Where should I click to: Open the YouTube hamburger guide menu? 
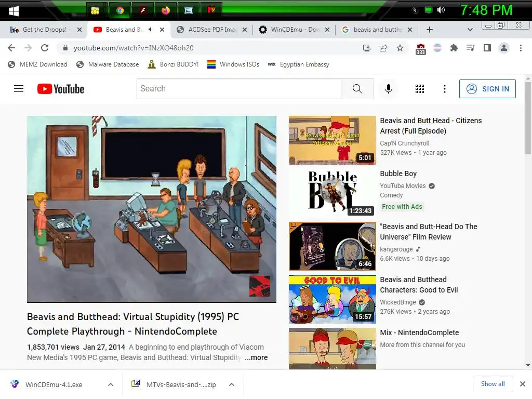[19, 89]
